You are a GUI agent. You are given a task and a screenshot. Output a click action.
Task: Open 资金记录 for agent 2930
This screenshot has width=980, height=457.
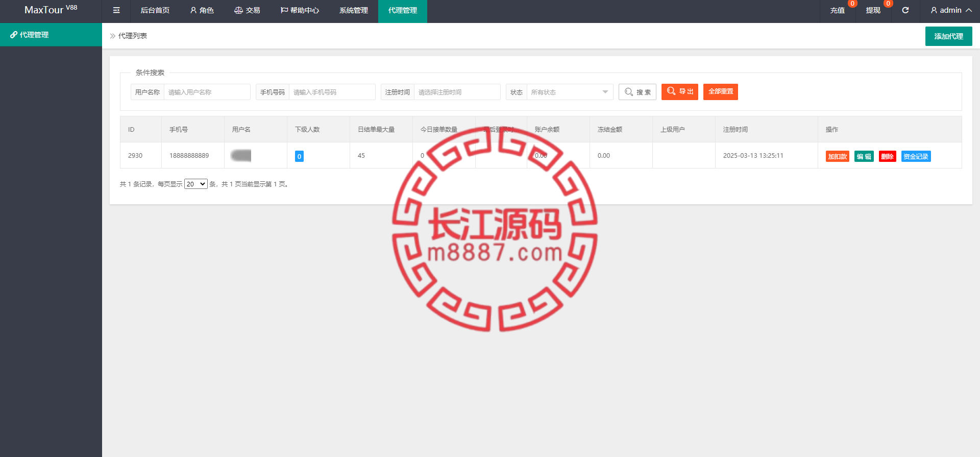click(x=916, y=156)
